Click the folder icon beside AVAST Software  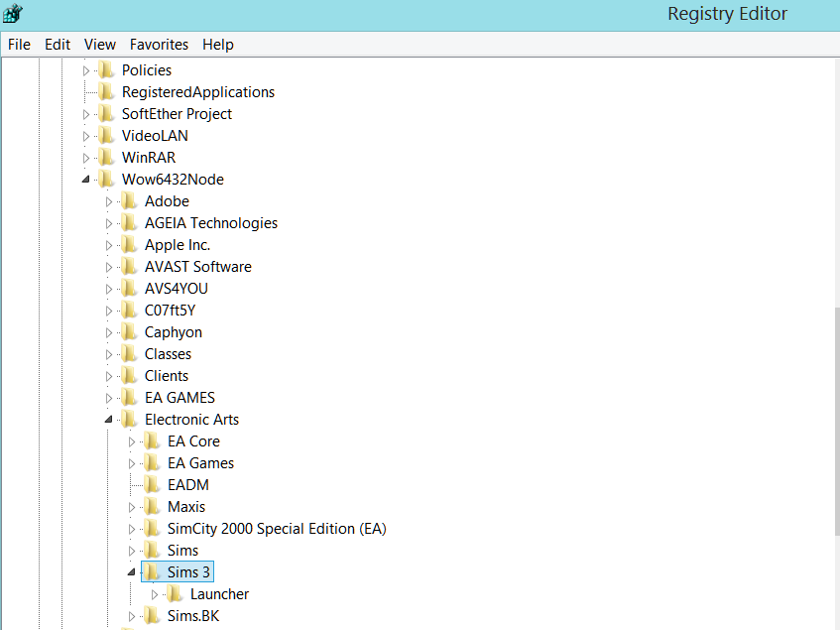click(x=129, y=267)
